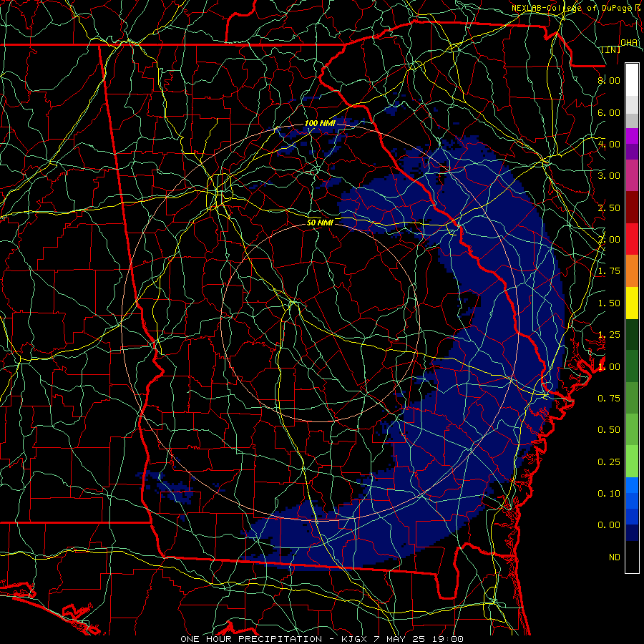
Task: Click the bright red 2.00 legend swatch
Action: point(632,239)
